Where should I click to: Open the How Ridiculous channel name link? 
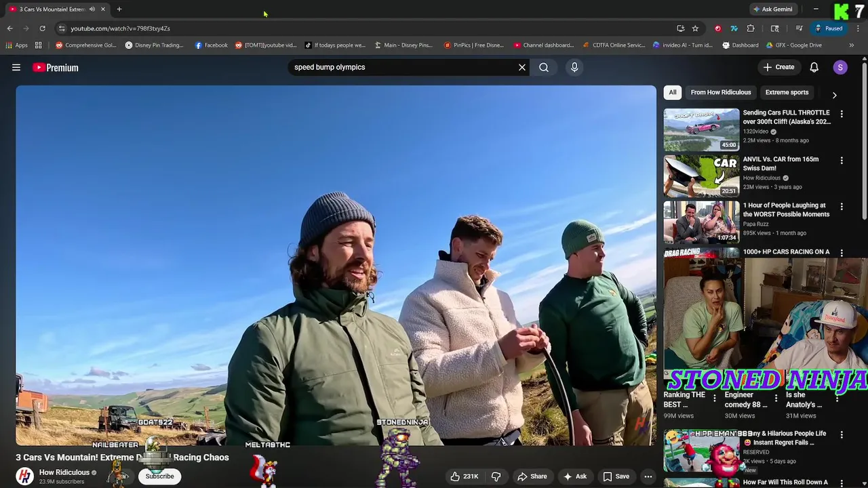tap(64, 472)
